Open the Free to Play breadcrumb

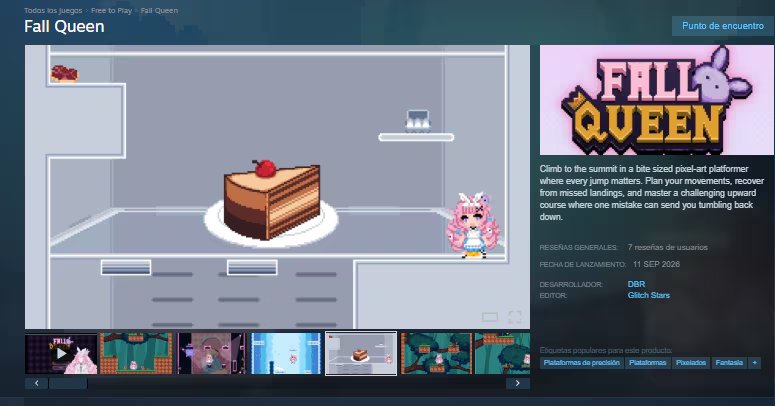tap(111, 10)
